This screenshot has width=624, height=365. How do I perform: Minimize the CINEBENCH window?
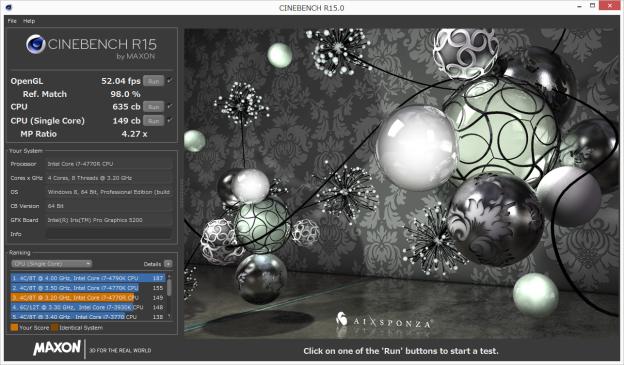point(579,6)
